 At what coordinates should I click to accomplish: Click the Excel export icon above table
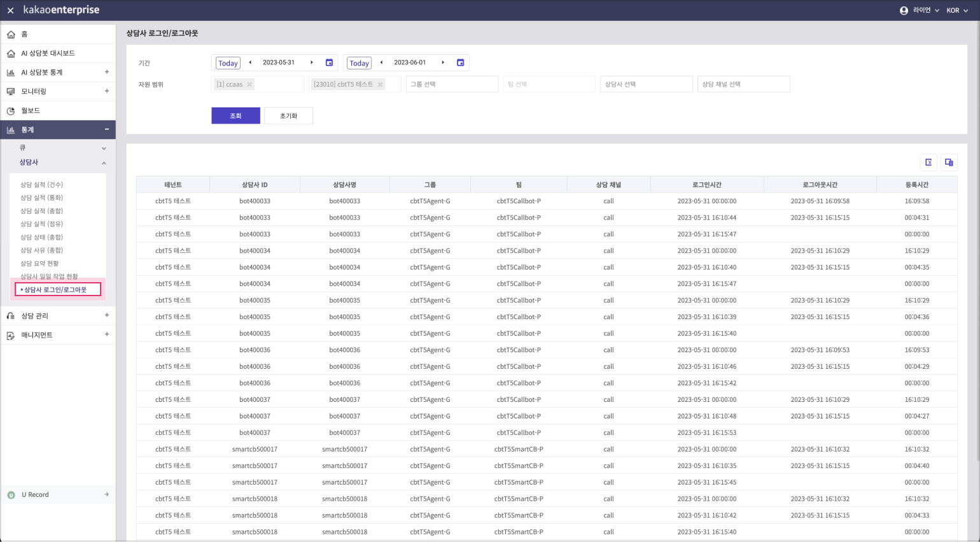(928, 162)
